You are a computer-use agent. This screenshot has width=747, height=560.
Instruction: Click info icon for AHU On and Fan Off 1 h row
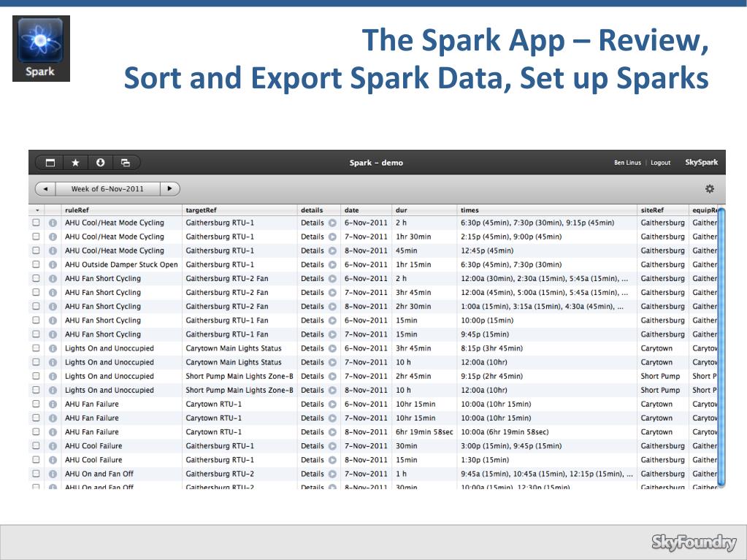click(x=53, y=474)
